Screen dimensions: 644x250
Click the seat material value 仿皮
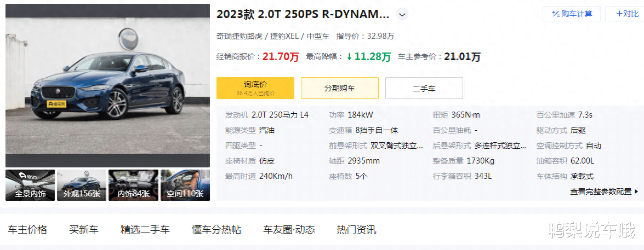(x=267, y=161)
